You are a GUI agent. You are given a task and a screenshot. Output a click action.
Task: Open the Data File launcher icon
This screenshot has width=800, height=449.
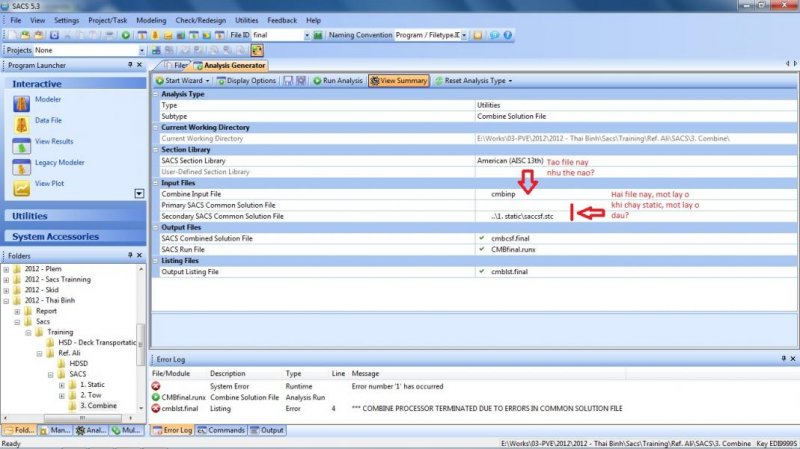tap(21, 125)
